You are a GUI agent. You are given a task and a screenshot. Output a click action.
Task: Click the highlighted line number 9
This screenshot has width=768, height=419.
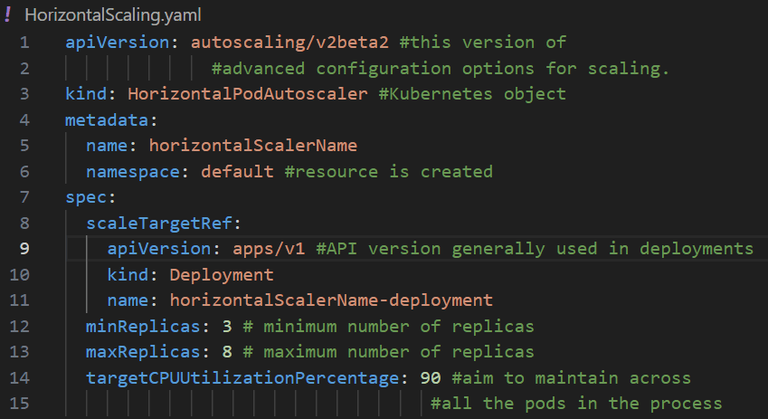tap(24, 249)
